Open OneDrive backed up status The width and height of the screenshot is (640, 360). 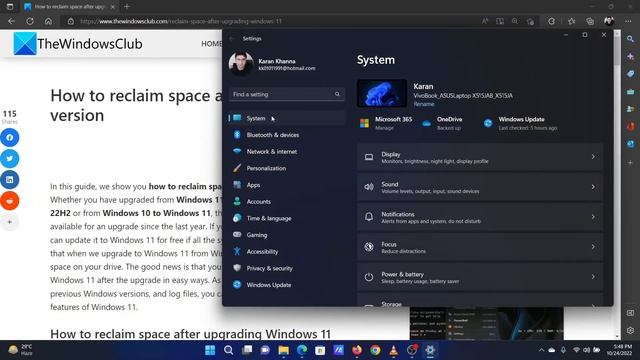pyautogui.click(x=442, y=123)
